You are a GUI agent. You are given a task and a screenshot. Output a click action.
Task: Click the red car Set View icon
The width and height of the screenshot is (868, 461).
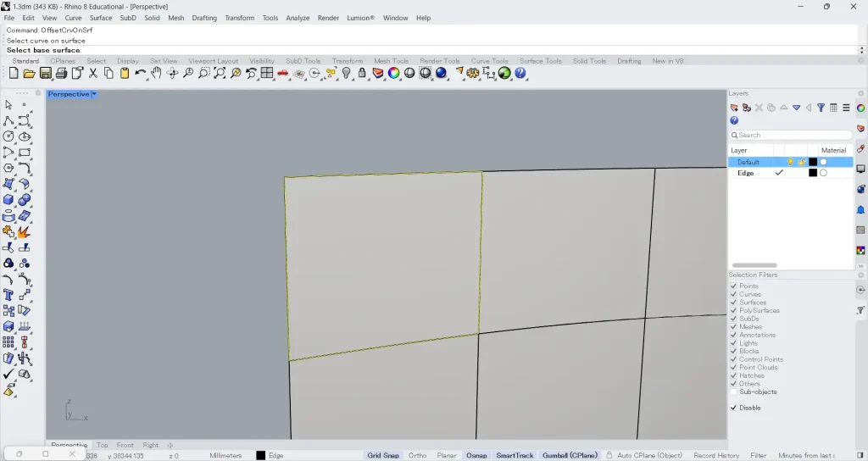(283, 73)
